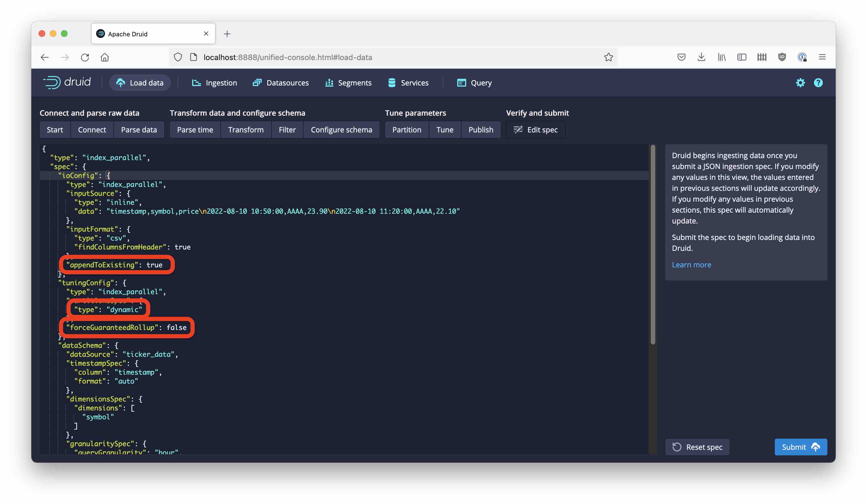Image resolution: width=867 pixels, height=504 pixels.
Task: Open the Ingestion view
Action: click(214, 83)
